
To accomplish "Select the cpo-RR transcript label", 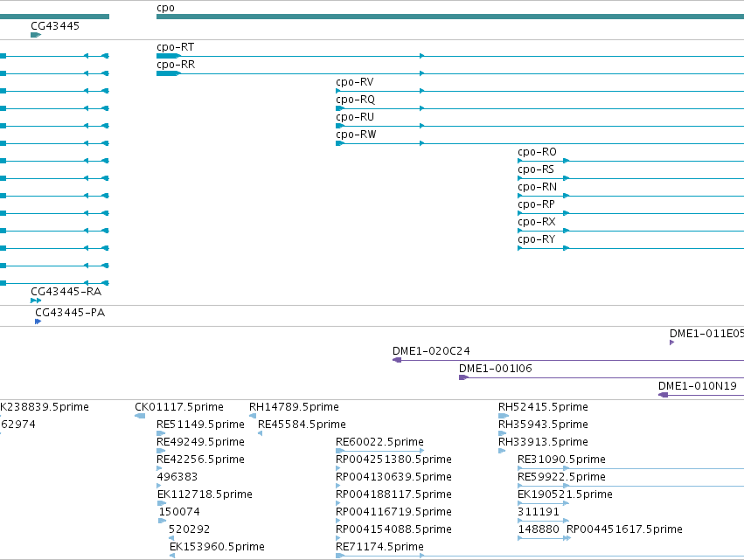I will click(x=176, y=65).
